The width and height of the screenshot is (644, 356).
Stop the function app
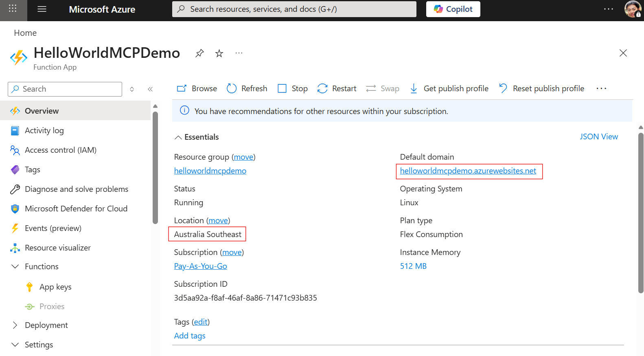[293, 88]
